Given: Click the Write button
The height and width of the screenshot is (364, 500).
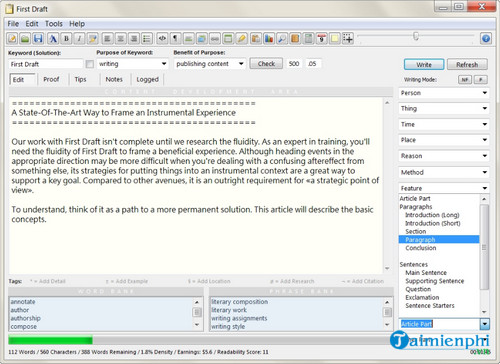Looking at the screenshot, I should pyautogui.click(x=424, y=64).
